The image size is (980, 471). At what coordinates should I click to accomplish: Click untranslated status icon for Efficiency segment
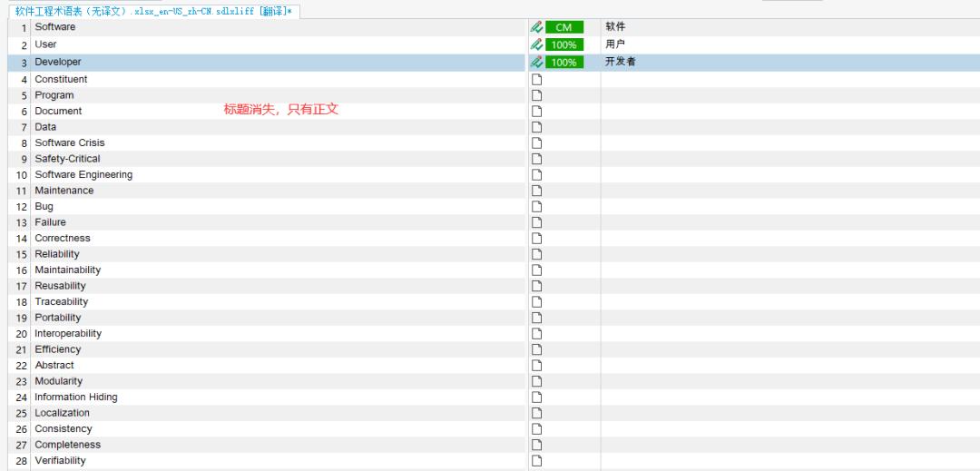click(x=536, y=349)
